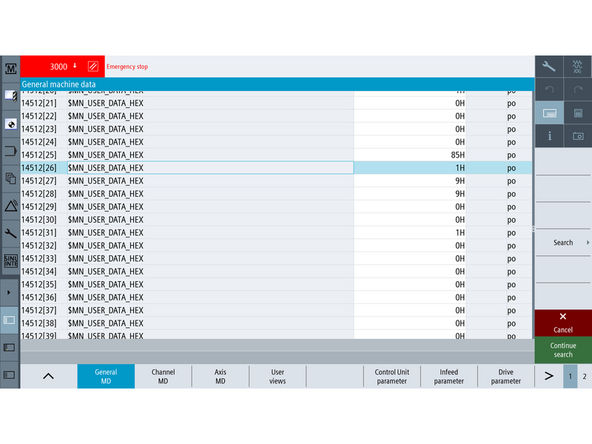Switch to the Axis MD tab
This screenshot has height=444, width=592.
coord(220,376)
